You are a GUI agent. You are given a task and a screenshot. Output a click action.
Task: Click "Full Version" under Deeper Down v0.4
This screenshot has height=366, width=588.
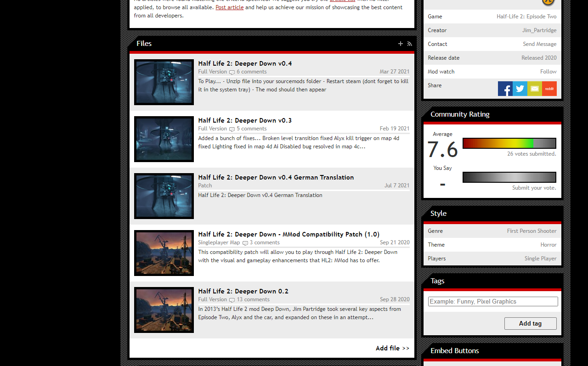(x=213, y=72)
